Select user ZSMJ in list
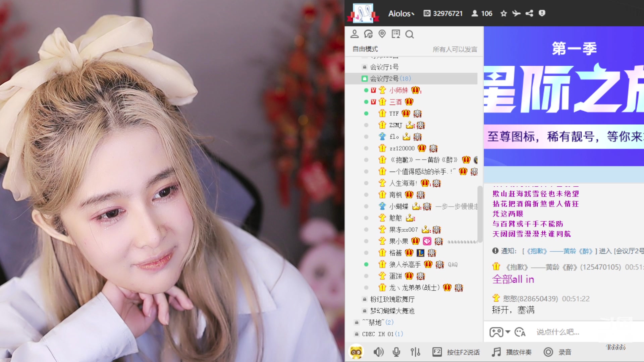The height and width of the screenshot is (362, 644). [x=396, y=125]
